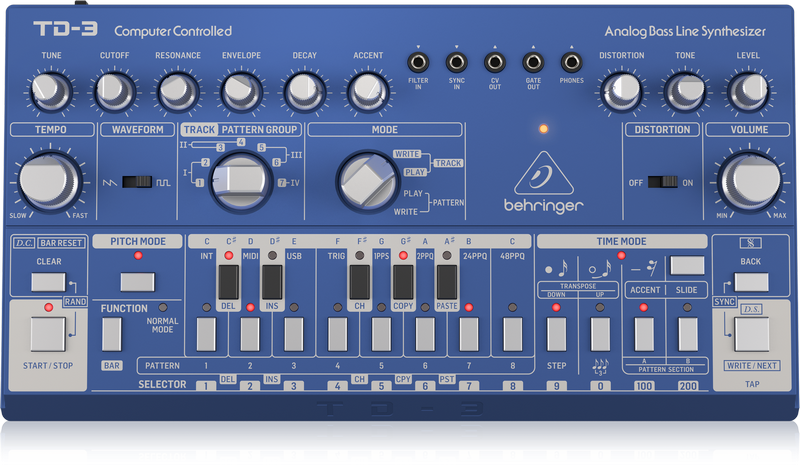Click the CUTOFF knob
This screenshot has width=800, height=472.
coord(113,92)
